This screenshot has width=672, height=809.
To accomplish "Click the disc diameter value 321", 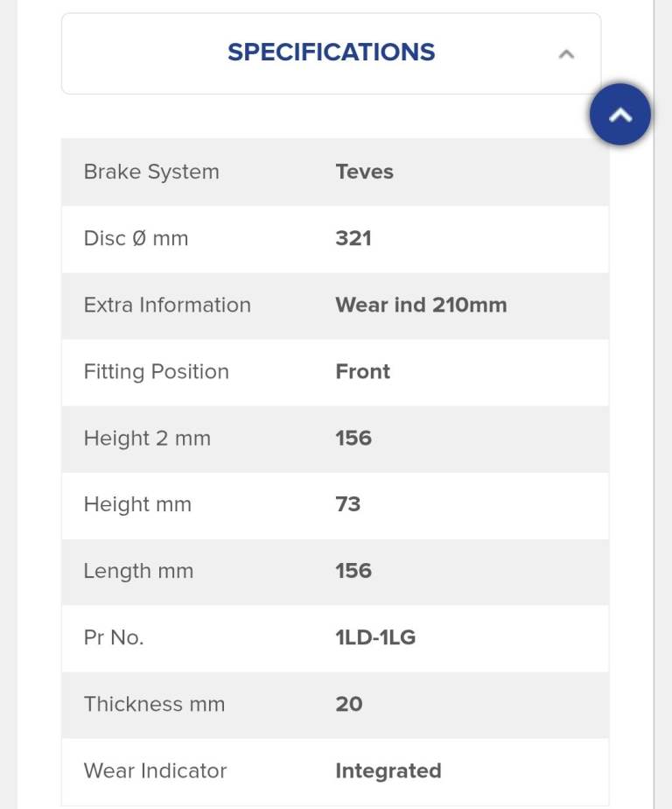I will pos(353,238).
